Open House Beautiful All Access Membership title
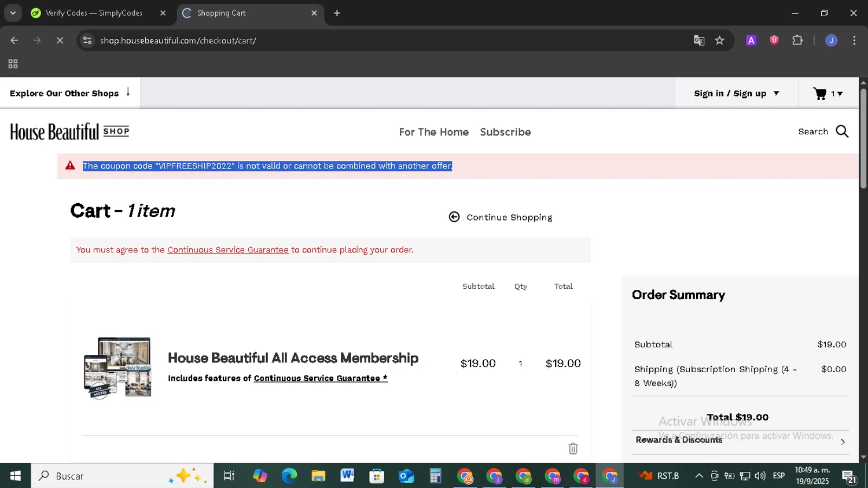Image resolution: width=868 pixels, height=488 pixels. coord(293,358)
